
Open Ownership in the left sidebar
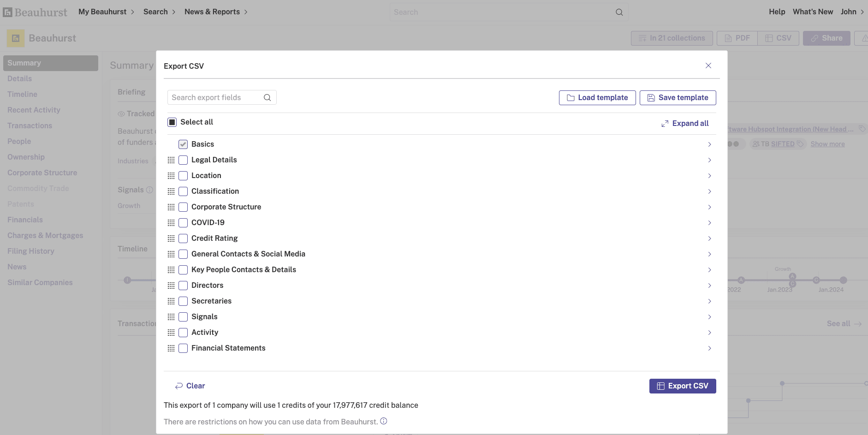(26, 157)
